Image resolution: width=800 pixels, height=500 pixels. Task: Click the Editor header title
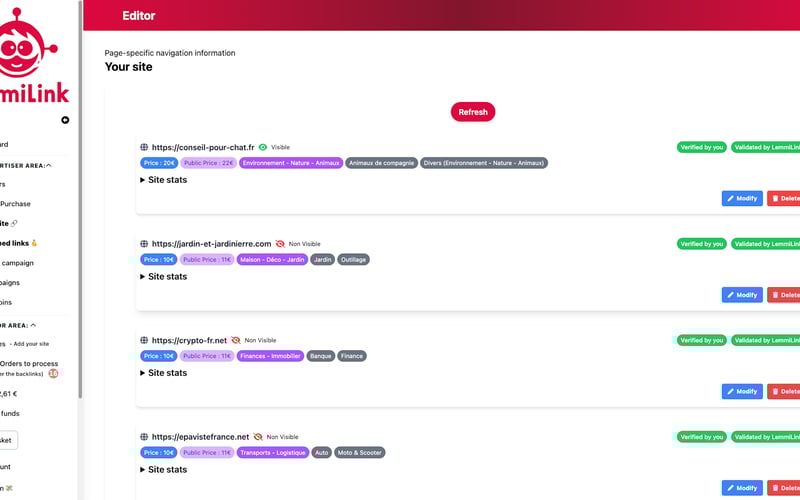click(x=139, y=16)
